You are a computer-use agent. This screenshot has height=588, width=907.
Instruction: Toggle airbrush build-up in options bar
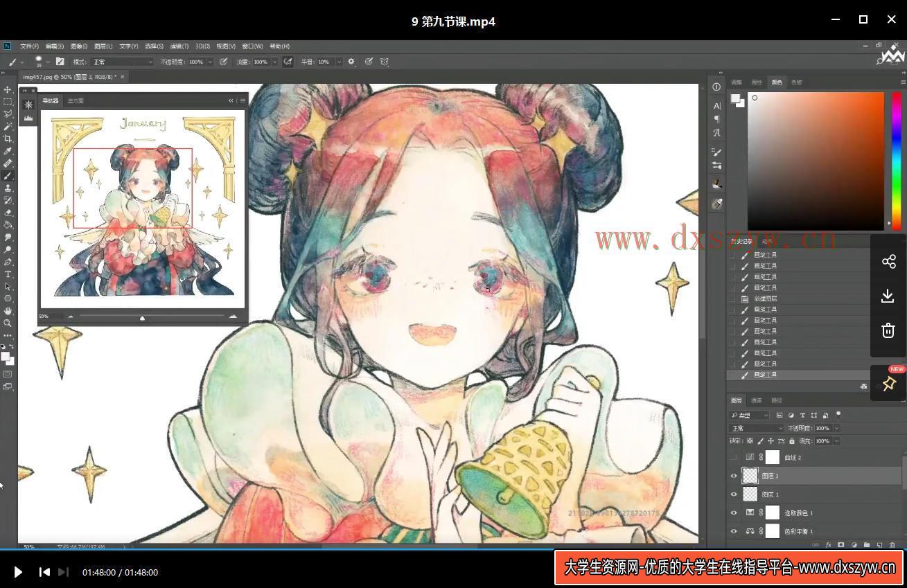[288, 62]
